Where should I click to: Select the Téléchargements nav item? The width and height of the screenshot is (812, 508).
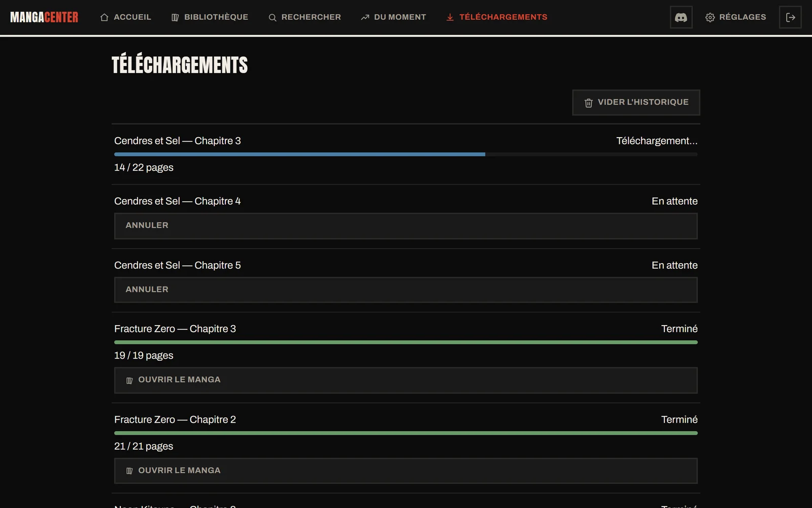coord(497,17)
